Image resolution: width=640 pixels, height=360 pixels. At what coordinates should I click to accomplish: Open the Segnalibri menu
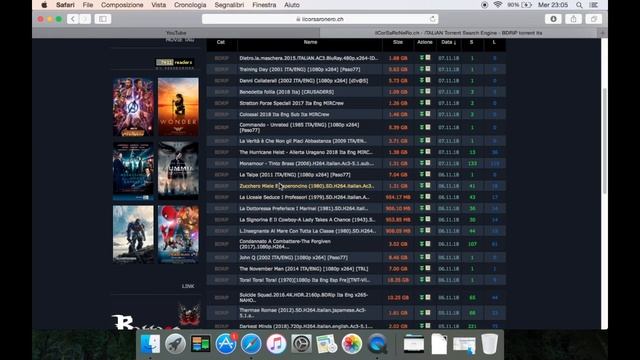click(x=229, y=5)
